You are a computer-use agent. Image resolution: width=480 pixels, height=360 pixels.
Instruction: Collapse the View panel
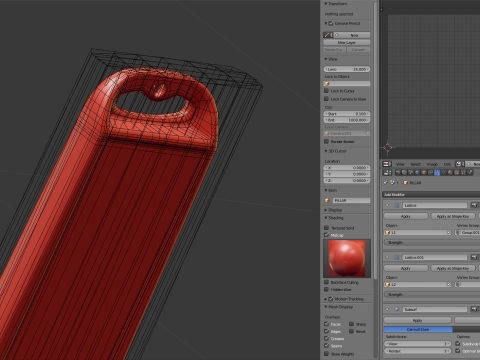[x=326, y=59]
